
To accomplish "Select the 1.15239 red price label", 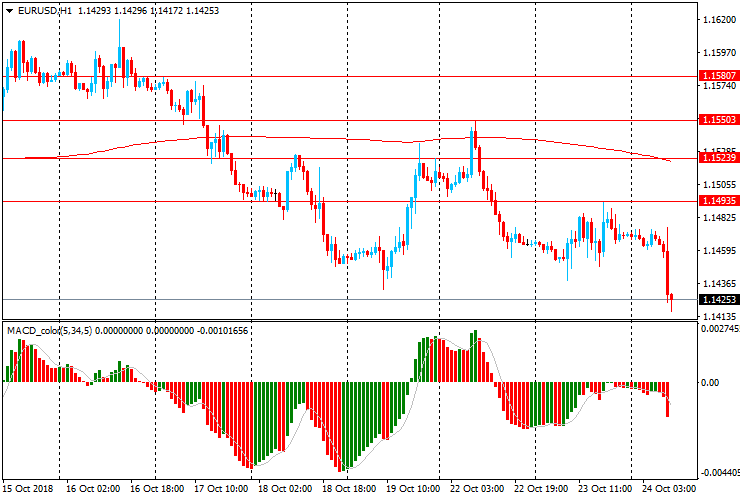I will (x=716, y=158).
